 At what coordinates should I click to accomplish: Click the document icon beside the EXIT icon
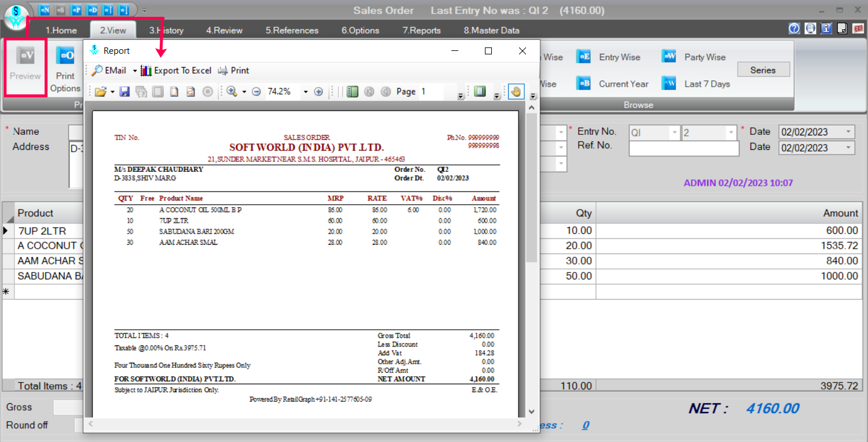[x=843, y=28]
